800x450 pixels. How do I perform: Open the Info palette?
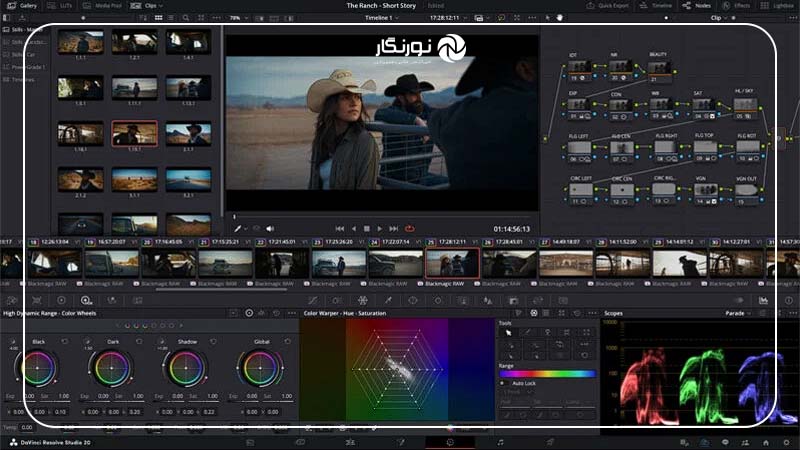(x=789, y=301)
